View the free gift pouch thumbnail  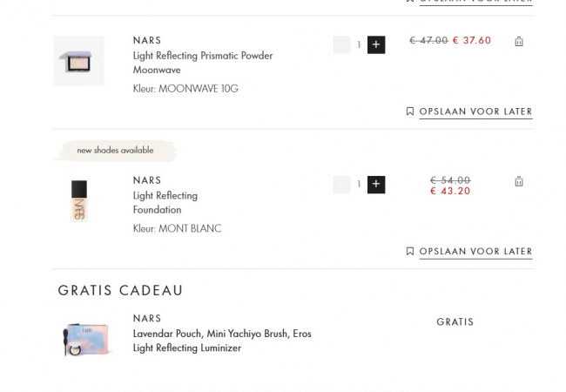[78, 339]
